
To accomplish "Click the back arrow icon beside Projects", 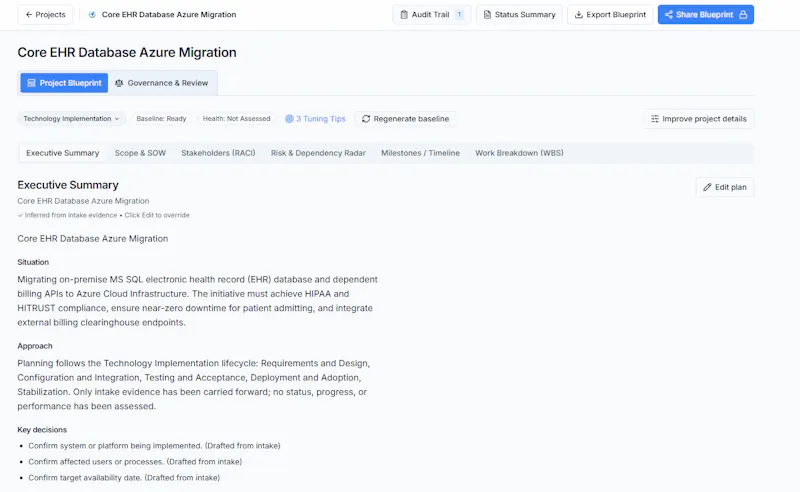I will pyautogui.click(x=29, y=15).
